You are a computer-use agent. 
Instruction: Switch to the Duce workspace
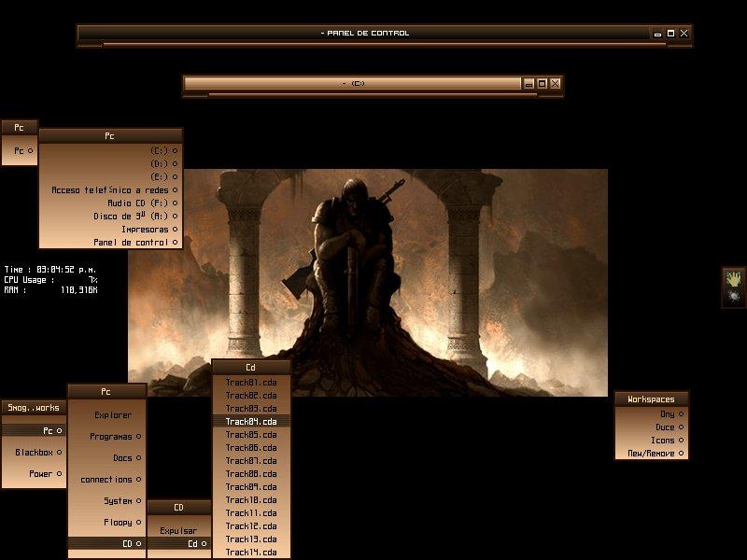coord(651,427)
